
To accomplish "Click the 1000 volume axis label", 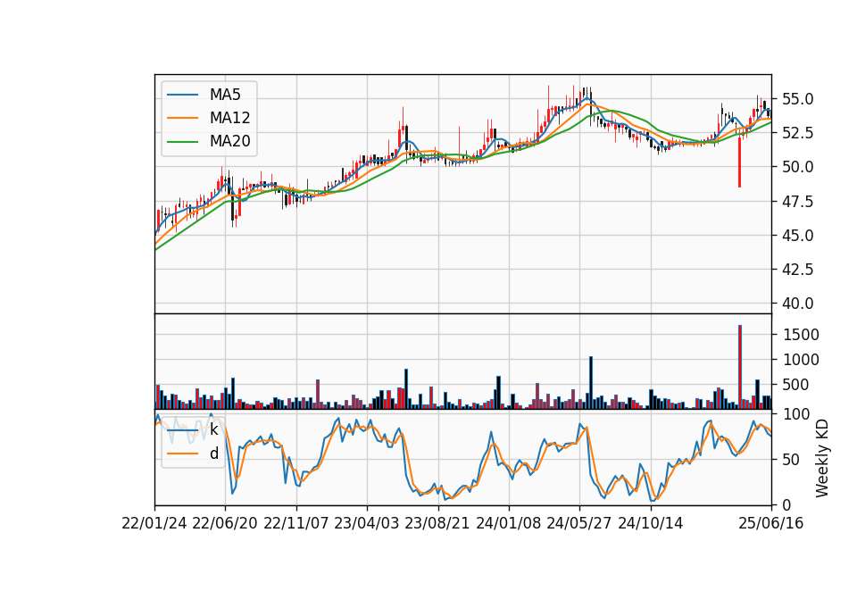I will [801, 360].
